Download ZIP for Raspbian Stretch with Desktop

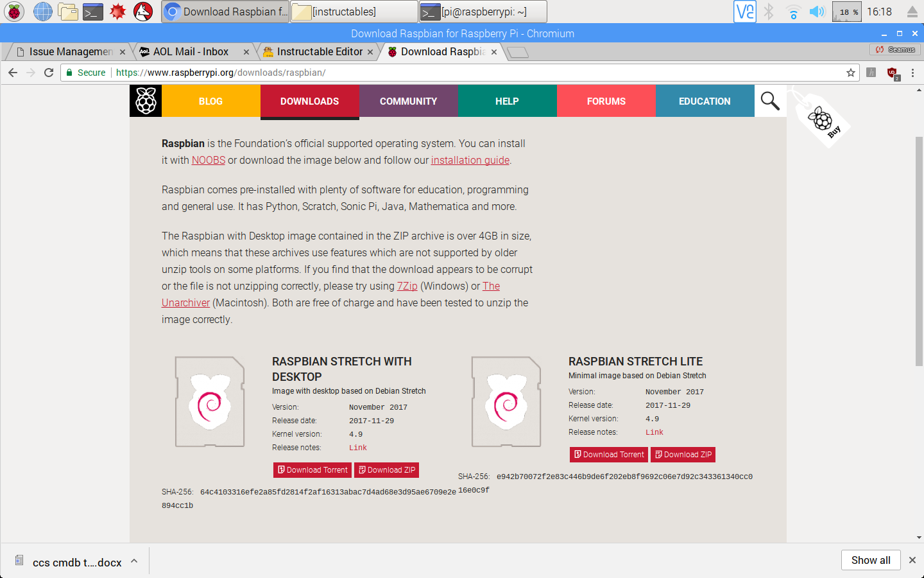pyautogui.click(x=387, y=470)
